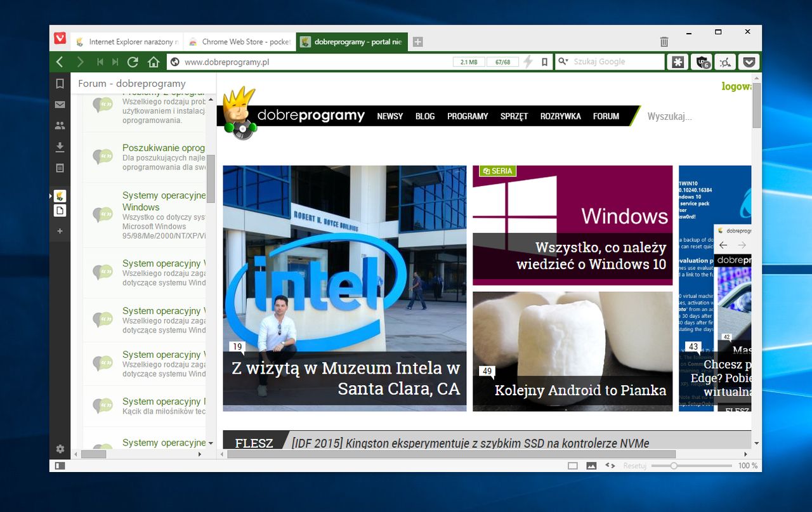812x512 pixels.
Task: Open the Mail side panel
Action: [60, 105]
